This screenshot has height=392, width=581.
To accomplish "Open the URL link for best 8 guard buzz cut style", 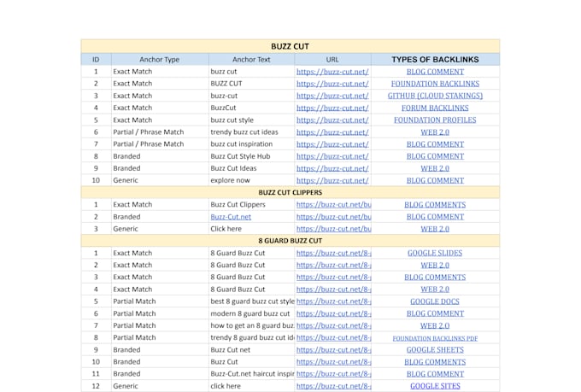I will click(x=333, y=301).
